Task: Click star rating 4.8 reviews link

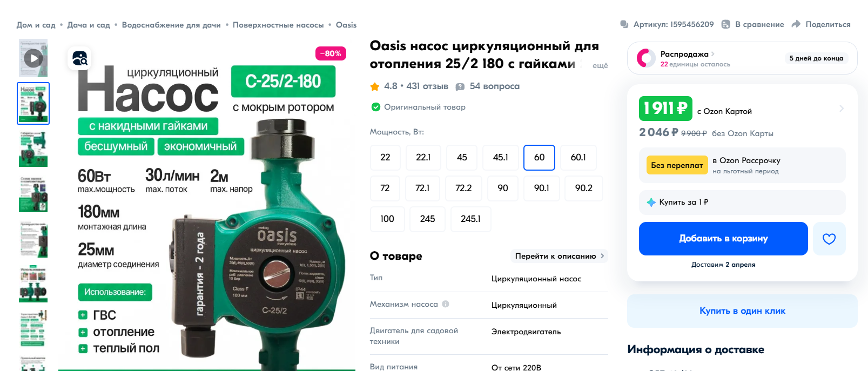Action: click(409, 86)
